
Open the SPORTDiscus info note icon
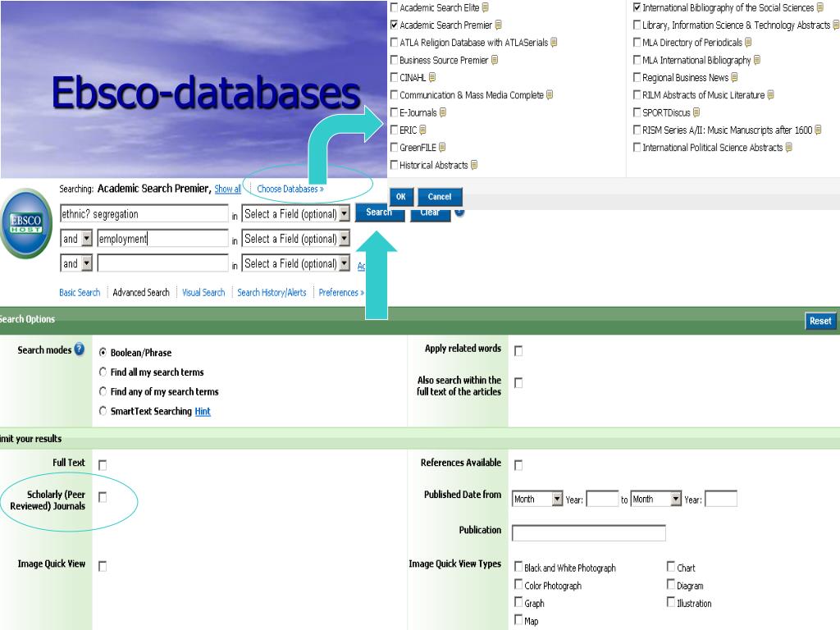tap(696, 112)
